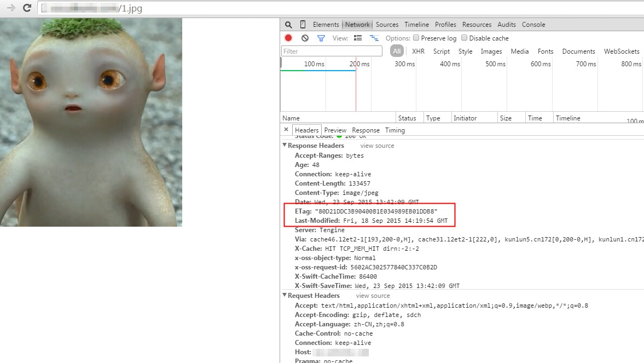Click view source beside Response Headers
This screenshot has width=644, height=363.
tap(377, 146)
